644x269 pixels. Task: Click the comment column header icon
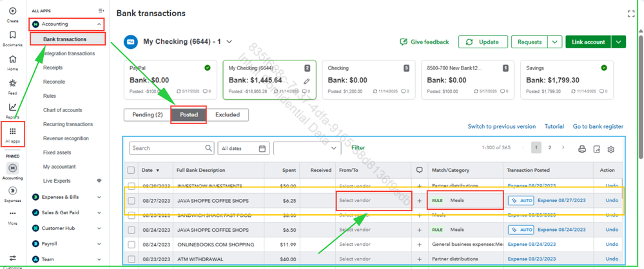click(419, 170)
